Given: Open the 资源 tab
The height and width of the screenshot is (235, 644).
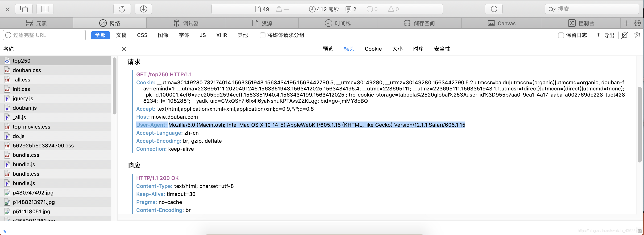Looking at the screenshot, I should coord(262,23).
